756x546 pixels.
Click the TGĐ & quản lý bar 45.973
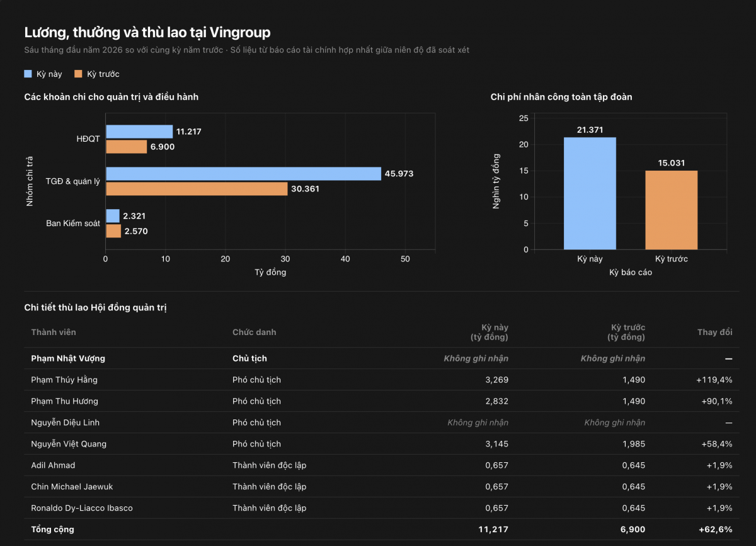point(243,174)
